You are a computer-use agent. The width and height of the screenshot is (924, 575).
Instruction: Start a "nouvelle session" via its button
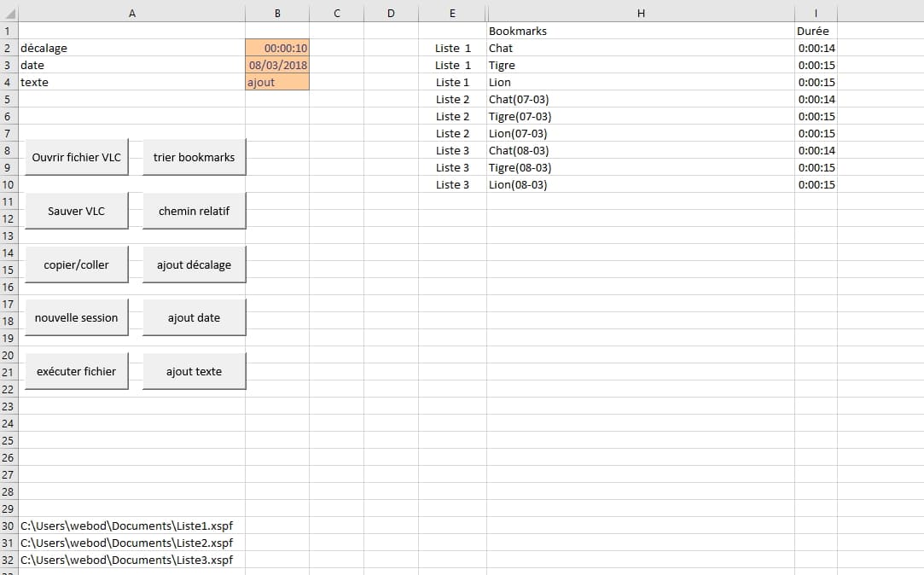pyautogui.click(x=77, y=317)
